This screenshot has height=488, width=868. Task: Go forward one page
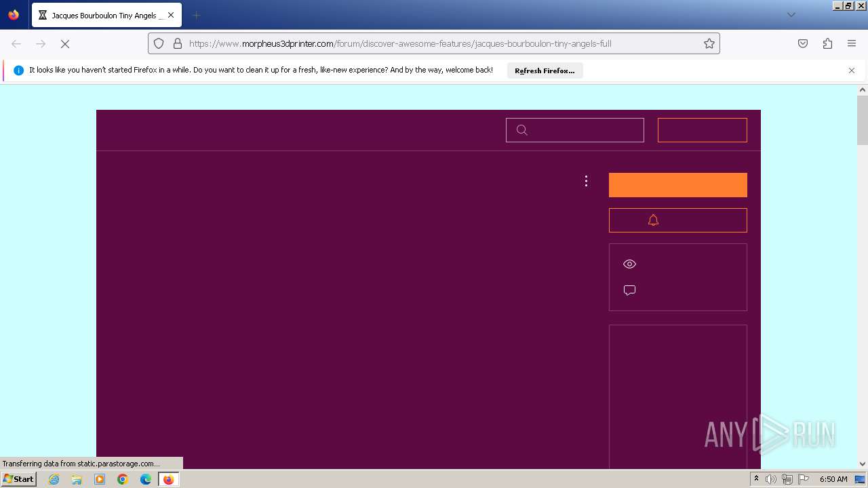[41, 43]
